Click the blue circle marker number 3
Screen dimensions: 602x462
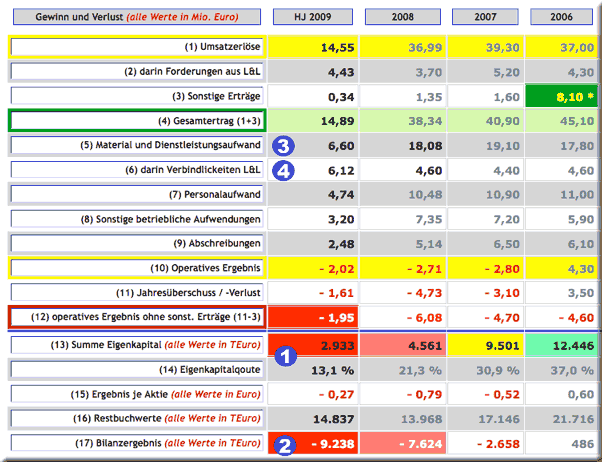[x=284, y=146]
